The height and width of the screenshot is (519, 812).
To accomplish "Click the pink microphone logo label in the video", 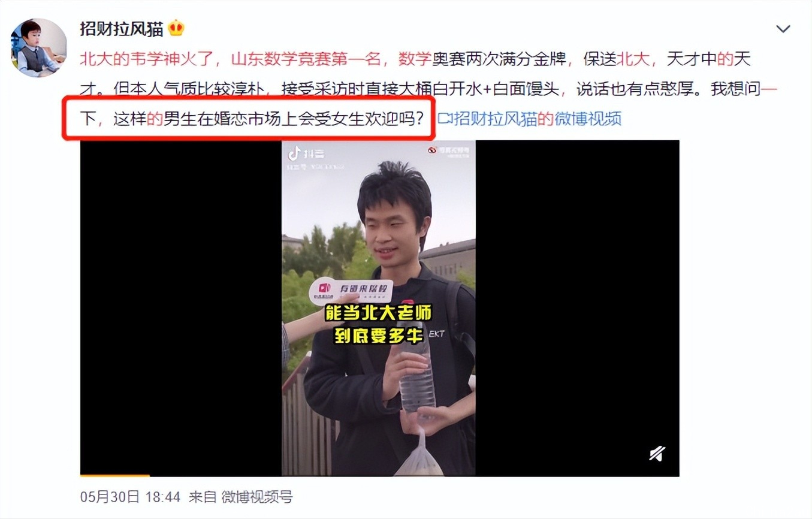I will (x=351, y=291).
